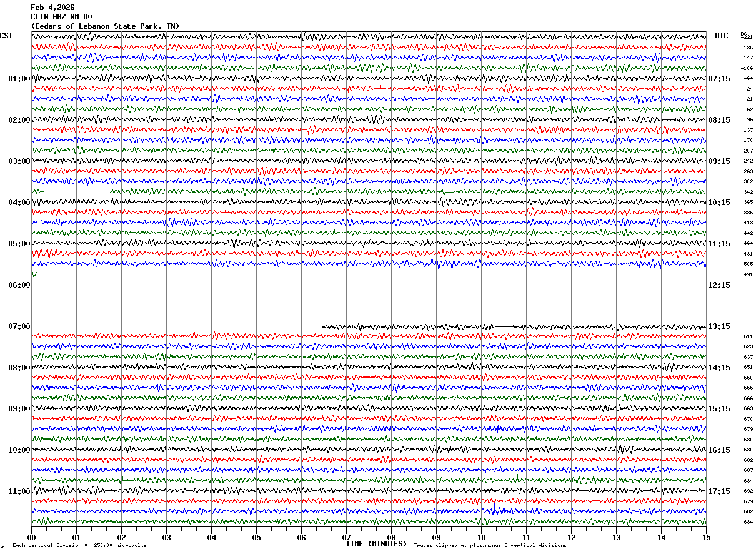This screenshot has height=554, width=756.
Task: Click the "07:00" CST time label
Action: pos(19,326)
